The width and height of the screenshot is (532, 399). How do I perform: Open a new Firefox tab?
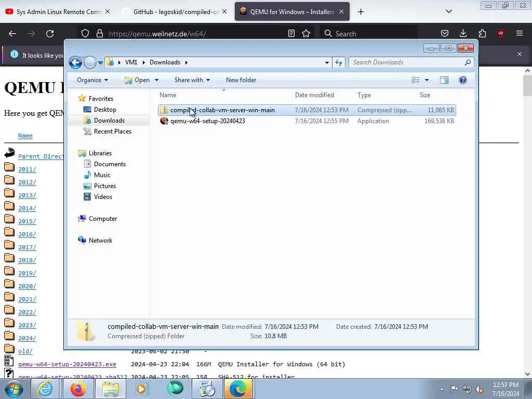point(361,12)
